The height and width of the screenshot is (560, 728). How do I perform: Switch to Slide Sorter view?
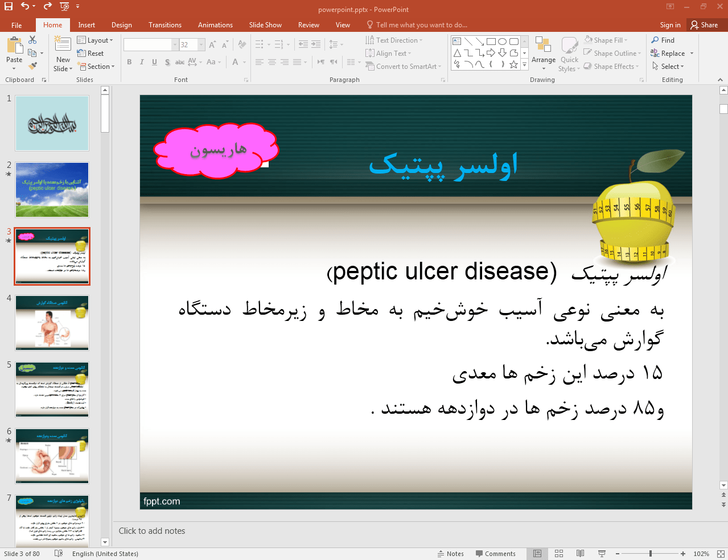pos(559,554)
